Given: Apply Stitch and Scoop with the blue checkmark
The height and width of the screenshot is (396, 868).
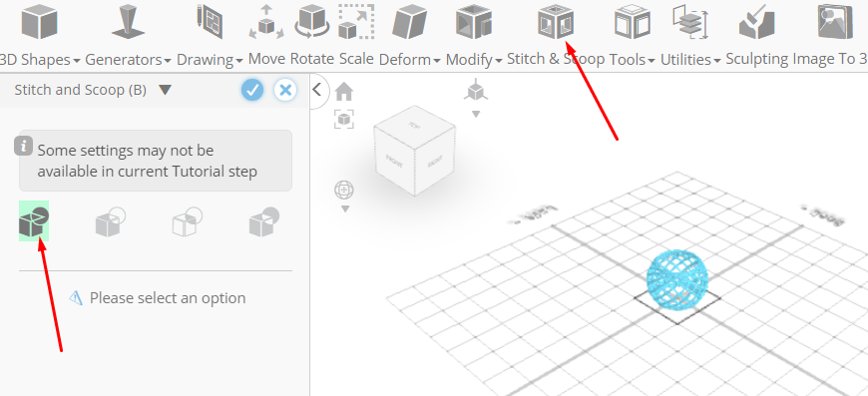Looking at the screenshot, I should coord(252,90).
